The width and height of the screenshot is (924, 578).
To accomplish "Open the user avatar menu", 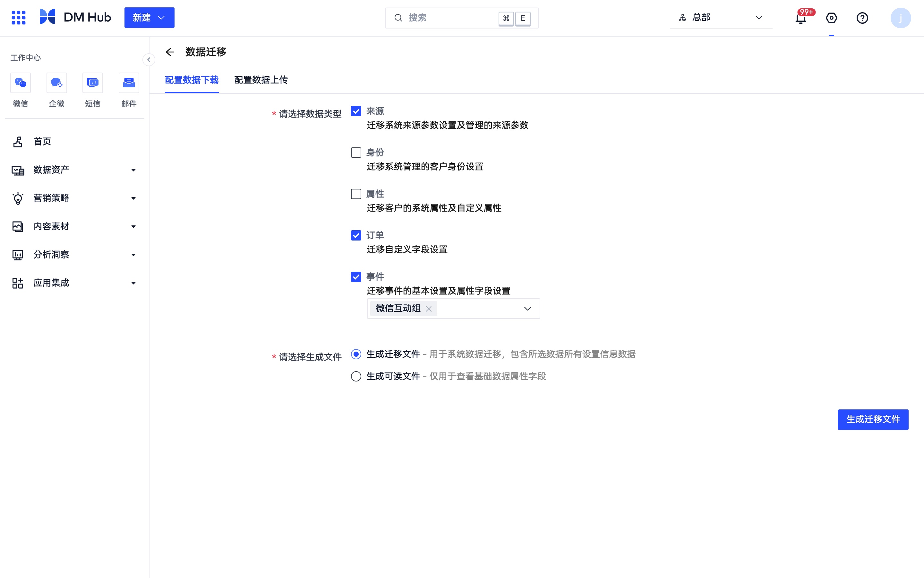I will (900, 18).
